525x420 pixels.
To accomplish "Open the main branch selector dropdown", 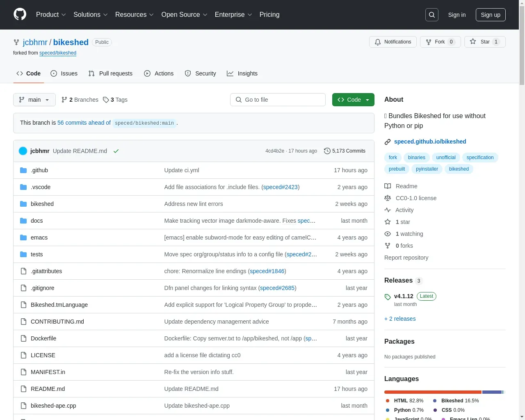I will coord(34,100).
